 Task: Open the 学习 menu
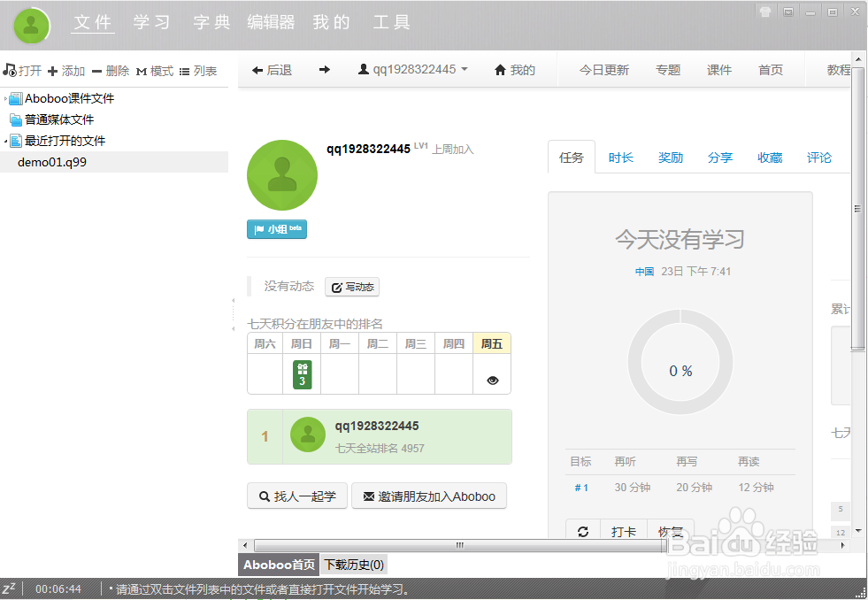tap(151, 22)
